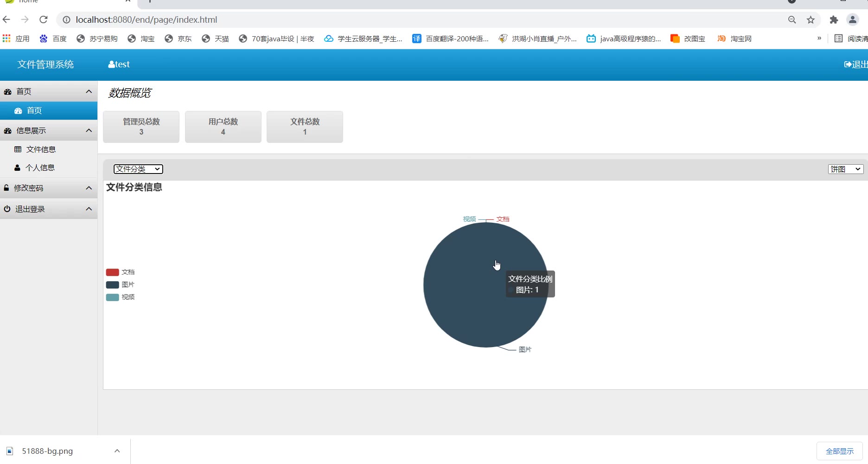The image size is (868, 464).
Task: Click the 图片 label below the pie
Action: (x=525, y=349)
